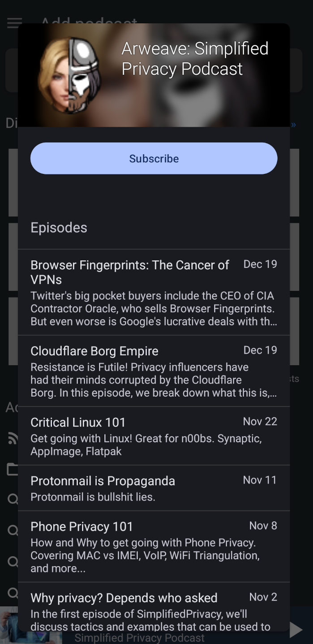Click the Episodes section heading
Screen dimensions: 313x644
tap(59, 228)
